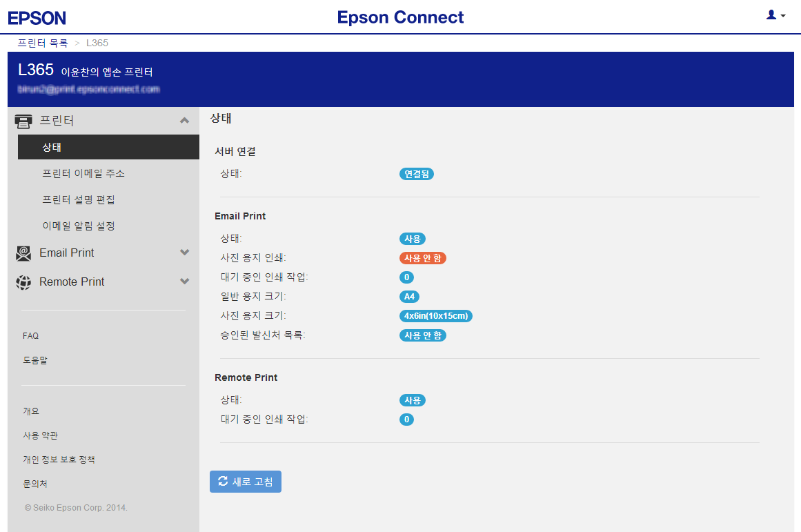
Task: Select the 상태 menu item
Action: click(108, 147)
